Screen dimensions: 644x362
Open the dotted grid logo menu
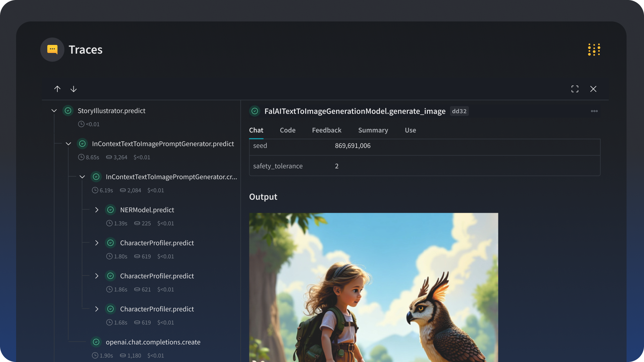click(594, 50)
